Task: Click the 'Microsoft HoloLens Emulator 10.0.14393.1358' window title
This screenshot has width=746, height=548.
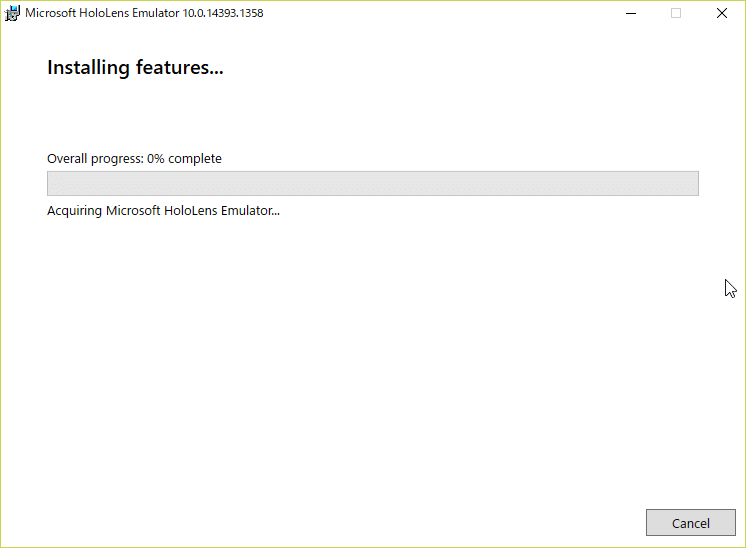Action: click(144, 13)
